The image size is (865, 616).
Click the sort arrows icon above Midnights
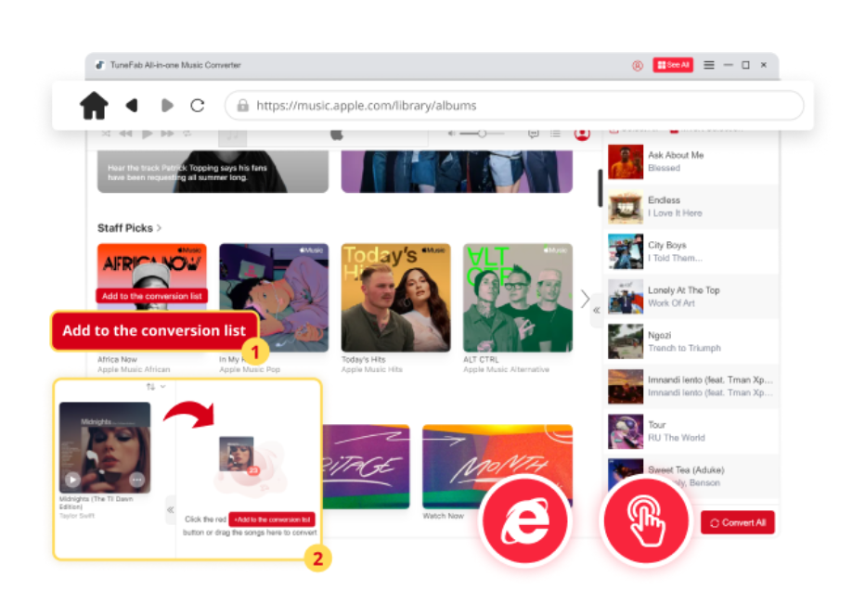pyautogui.click(x=150, y=387)
